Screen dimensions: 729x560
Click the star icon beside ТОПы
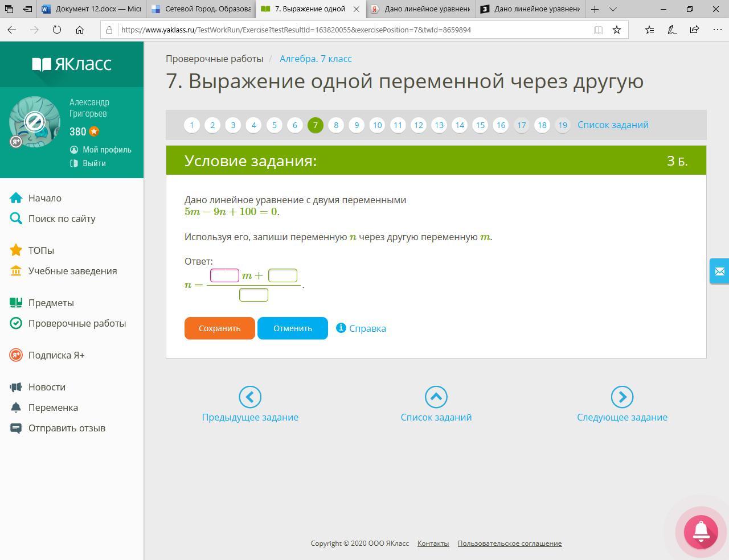coord(16,250)
